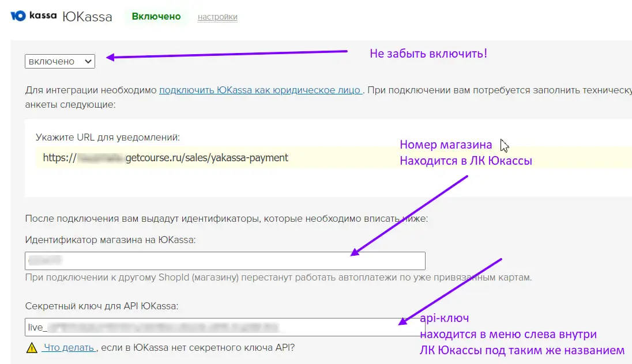Click the shop identifier input field
The height and width of the screenshot is (364, 632).
coord(225,260)
